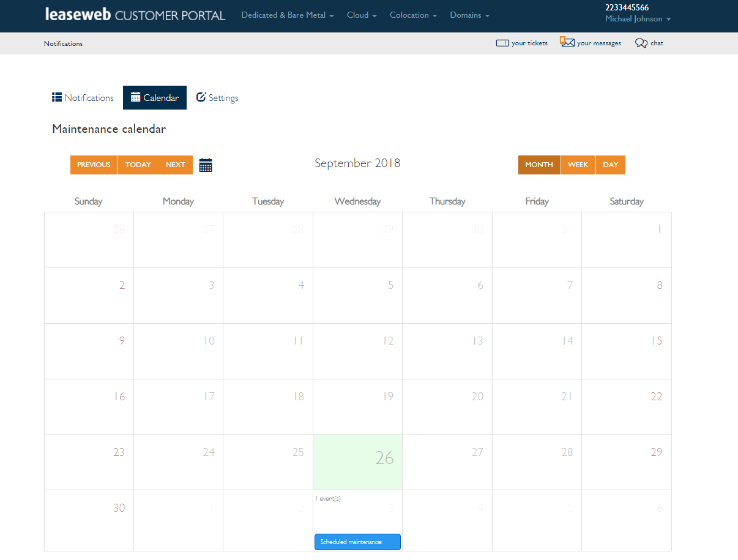Select the Calendar tab

click(x=155, y=98)
